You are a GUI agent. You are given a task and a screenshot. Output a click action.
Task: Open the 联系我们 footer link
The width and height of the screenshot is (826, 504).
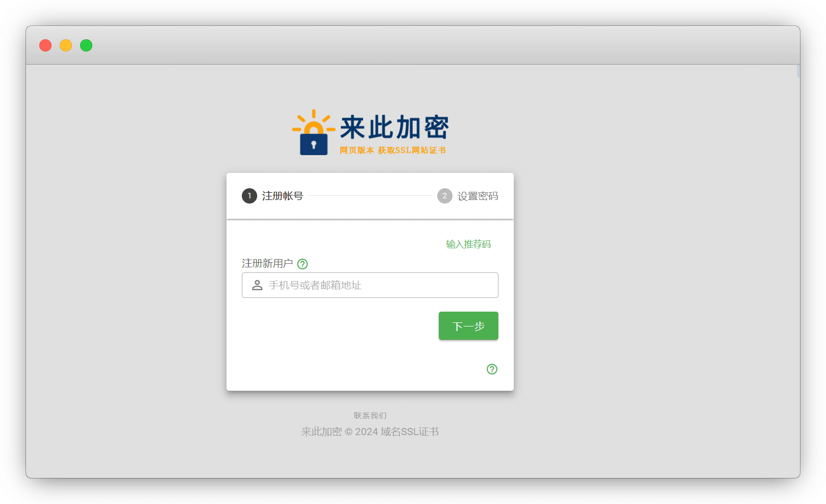pyautogui.click(x=370, y=416)
